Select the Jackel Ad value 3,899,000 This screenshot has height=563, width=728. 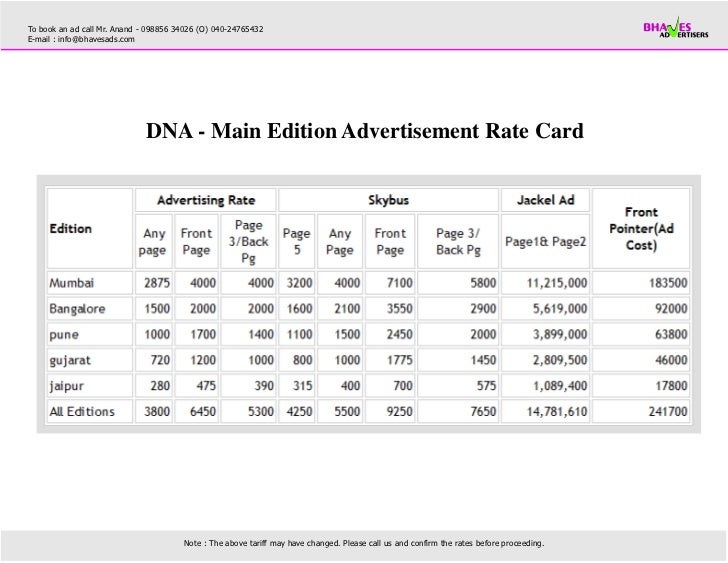(560, 334)
